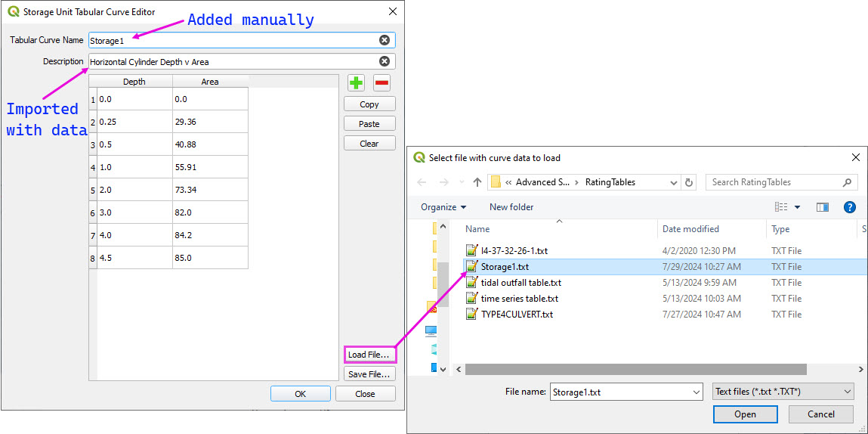The width and height of the screenshot is (868, 434).
Task: Refresh the RatingTables folder view
Action: (x=689, y=182)
